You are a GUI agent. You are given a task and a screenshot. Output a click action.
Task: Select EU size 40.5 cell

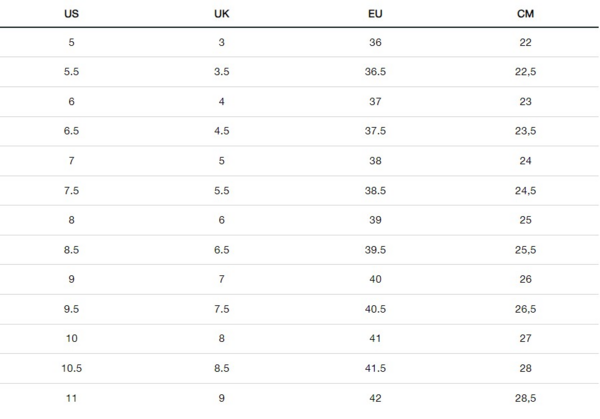(375, 309)
